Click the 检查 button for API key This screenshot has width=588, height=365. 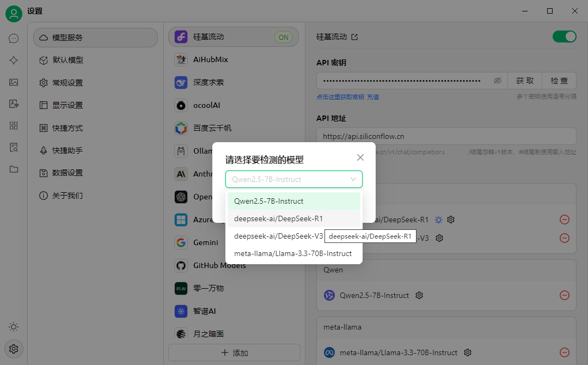tap(559, 81)
